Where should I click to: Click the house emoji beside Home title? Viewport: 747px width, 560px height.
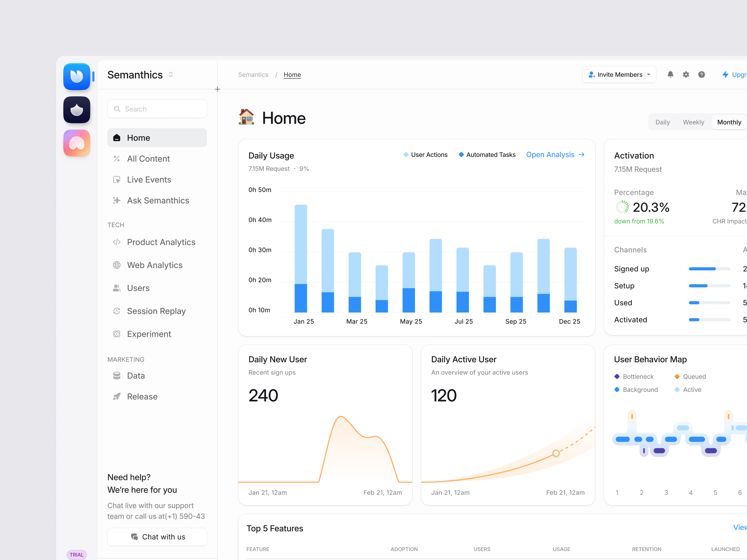pyautogui.click(x=247, y=117)
